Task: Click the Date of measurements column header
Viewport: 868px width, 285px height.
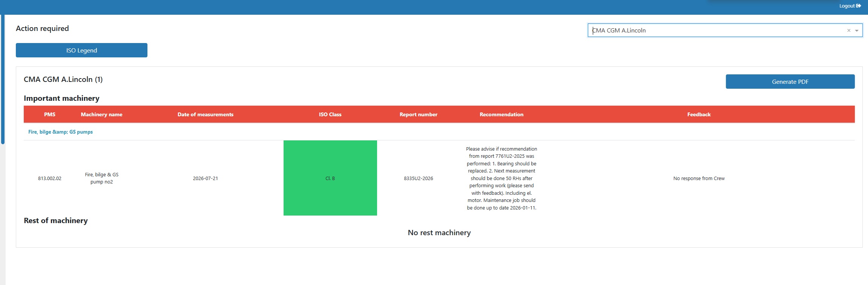Action: tap(205, 114)
